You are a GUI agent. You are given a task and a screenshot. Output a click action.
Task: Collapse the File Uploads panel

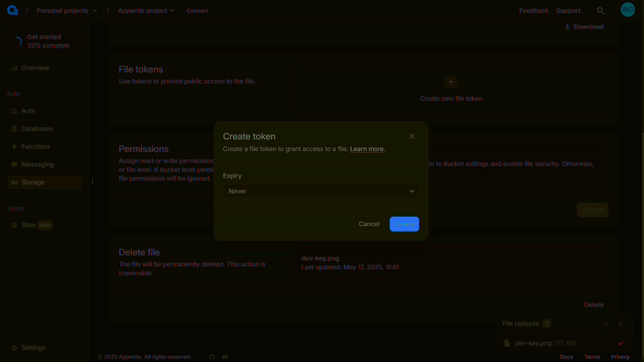point(606,323)
